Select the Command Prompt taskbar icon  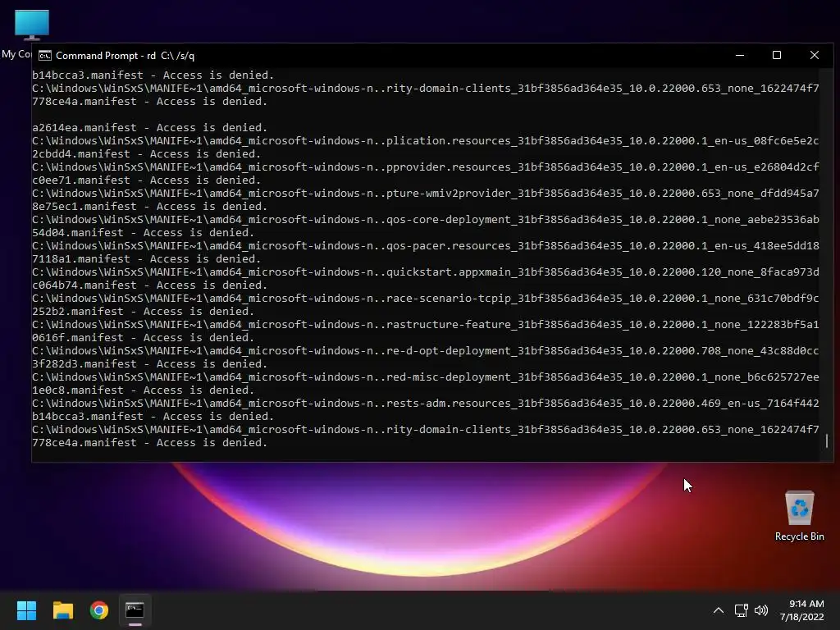coord(135,610)
